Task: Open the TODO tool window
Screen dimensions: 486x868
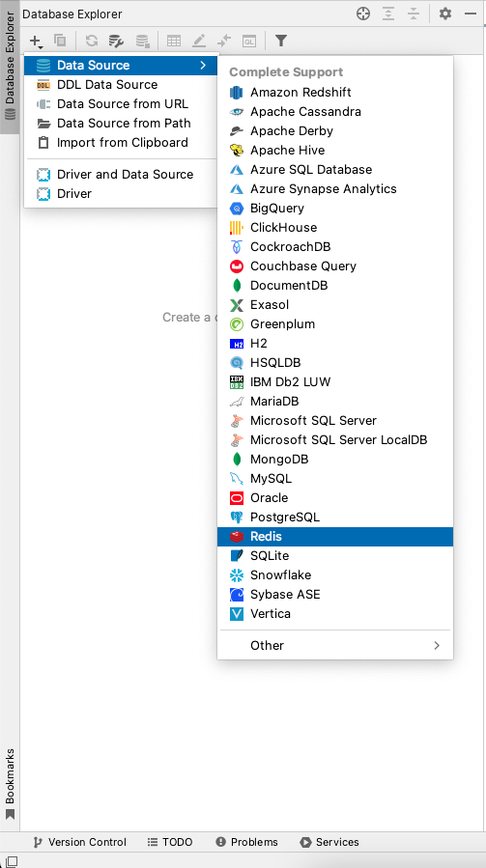Action: point(170,842)
